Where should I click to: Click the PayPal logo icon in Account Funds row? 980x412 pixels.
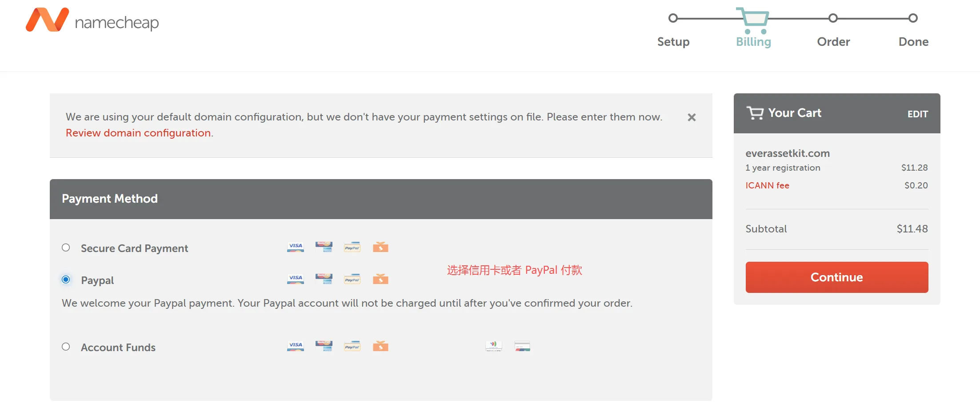[352, 346]
